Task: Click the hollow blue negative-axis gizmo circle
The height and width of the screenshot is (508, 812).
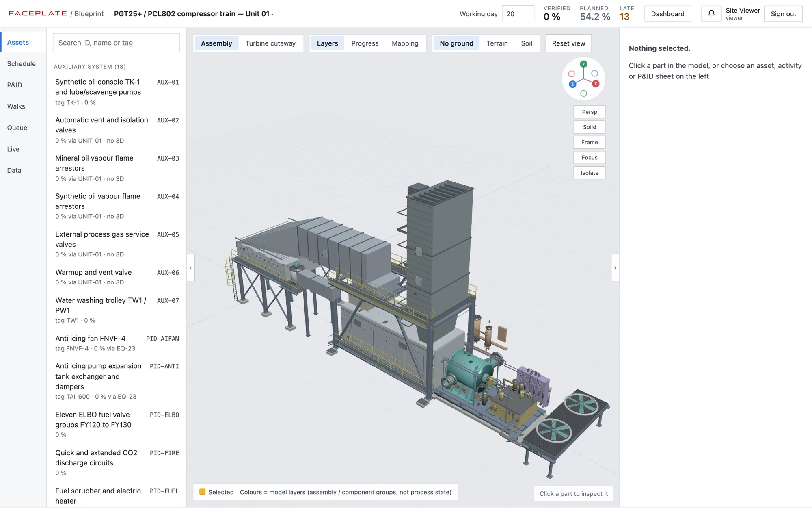Action: [594, 74]
